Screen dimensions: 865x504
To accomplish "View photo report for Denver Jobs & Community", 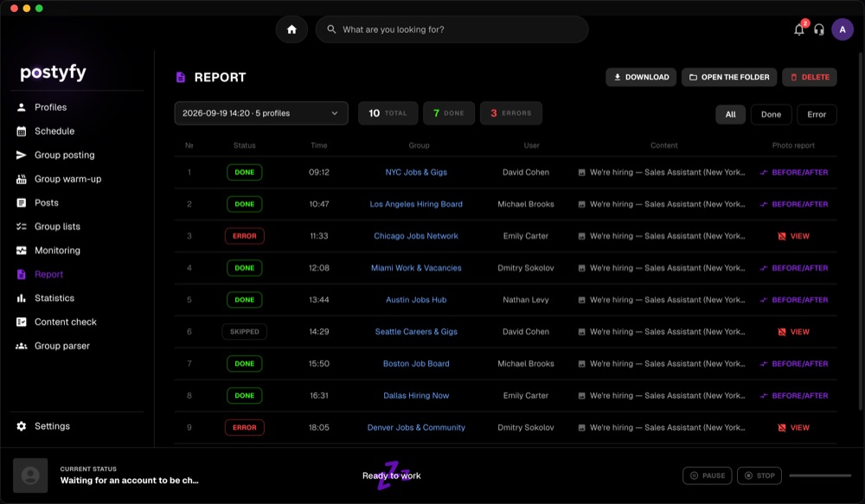I will (x=793, y=427).
